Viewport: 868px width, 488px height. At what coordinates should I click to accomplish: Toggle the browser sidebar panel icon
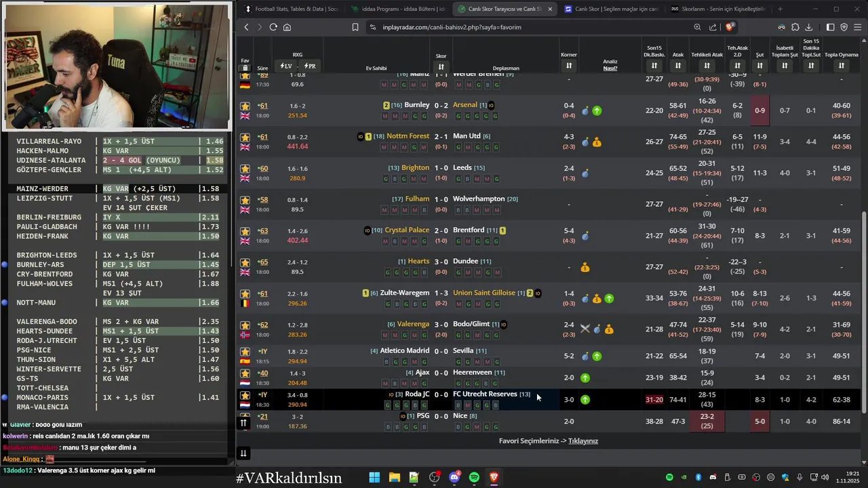831,27
